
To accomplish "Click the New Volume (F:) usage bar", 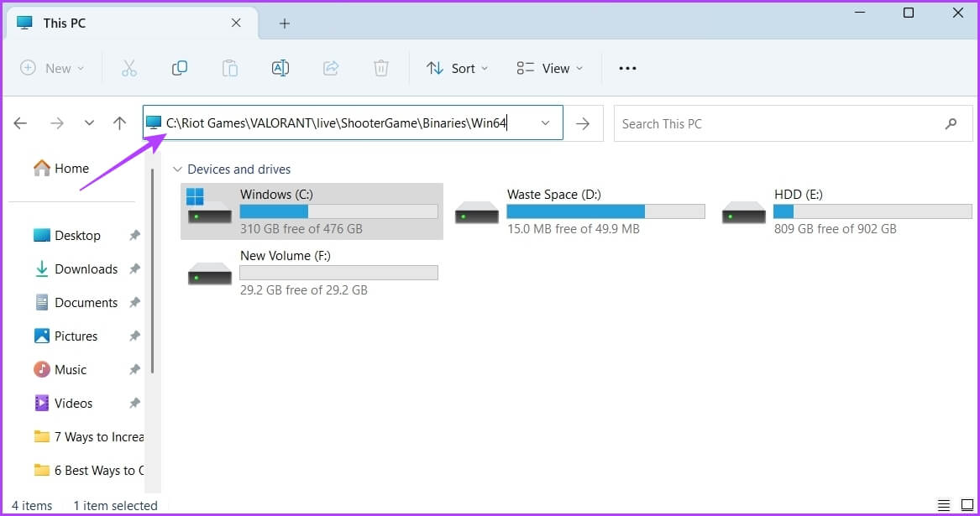I will pos(338,273).
